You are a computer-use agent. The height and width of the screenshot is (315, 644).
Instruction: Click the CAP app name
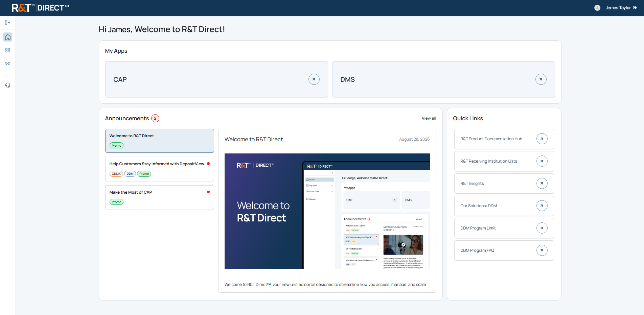120,79
